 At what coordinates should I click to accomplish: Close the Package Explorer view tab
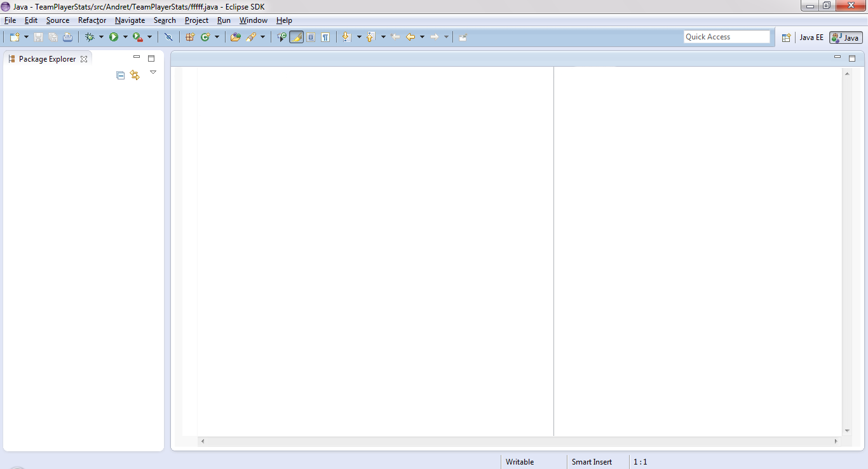[84, 59]
